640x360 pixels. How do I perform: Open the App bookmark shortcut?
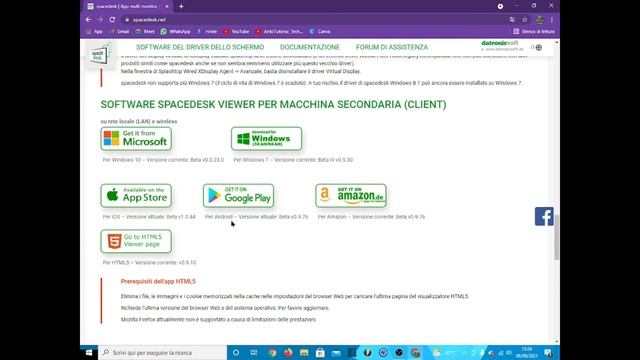(x=94, y=31)
